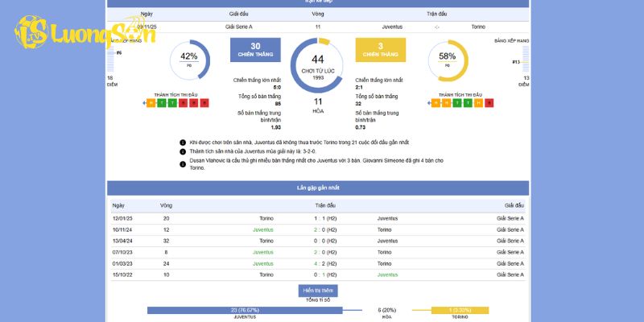Select green Juventus link in the 10/11/24 row
Image resolution: width=644 pixels, height=322 pixels.
tap(263, 229)
